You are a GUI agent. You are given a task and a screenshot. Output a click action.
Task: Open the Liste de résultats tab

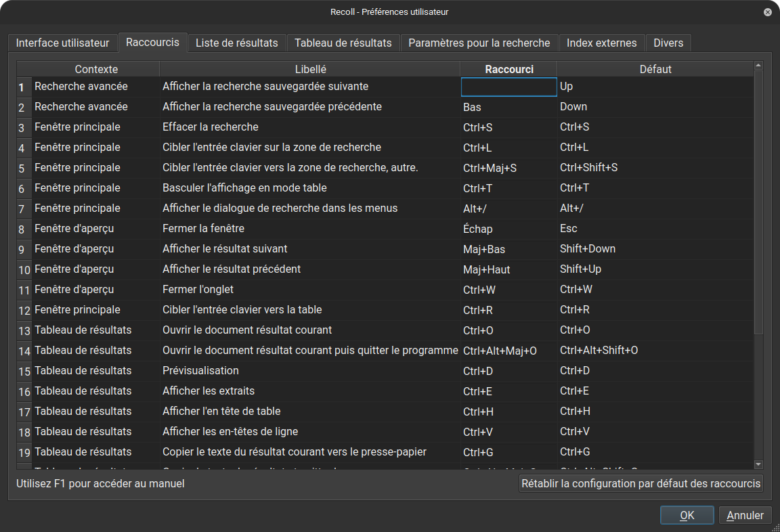(236, 43)
